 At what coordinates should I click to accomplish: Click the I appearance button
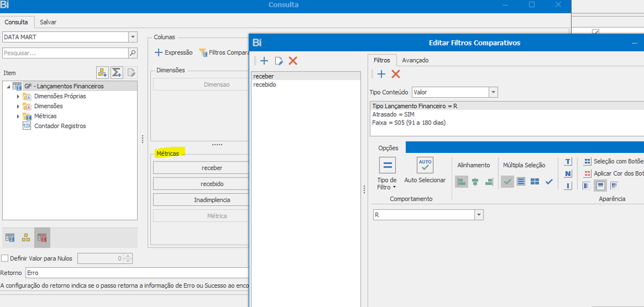568,186
